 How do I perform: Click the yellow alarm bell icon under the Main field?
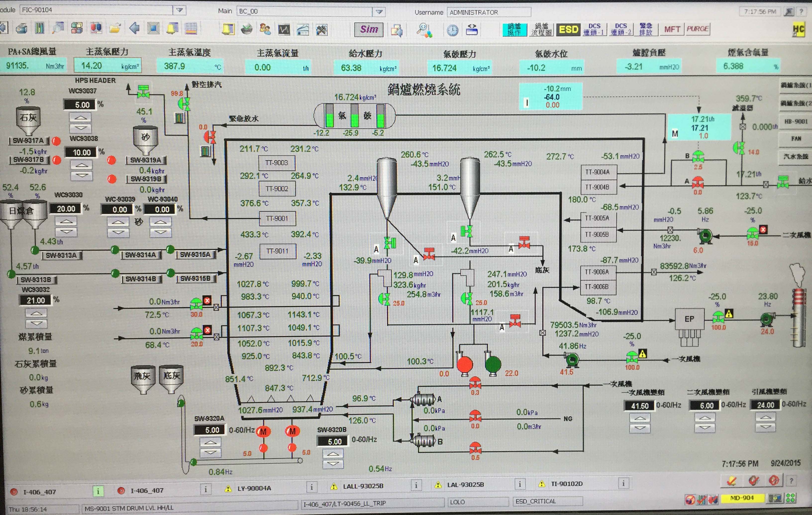pos(228,29)
